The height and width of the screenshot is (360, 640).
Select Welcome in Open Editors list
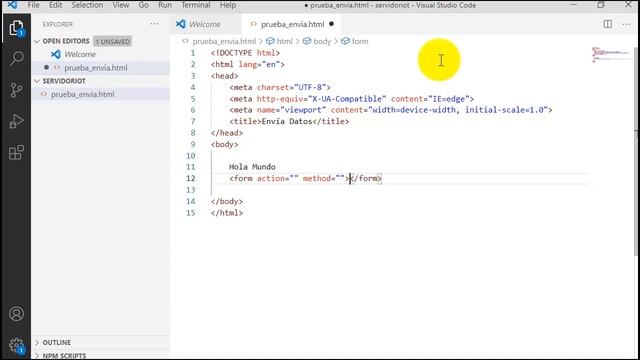tap(101, 54)
